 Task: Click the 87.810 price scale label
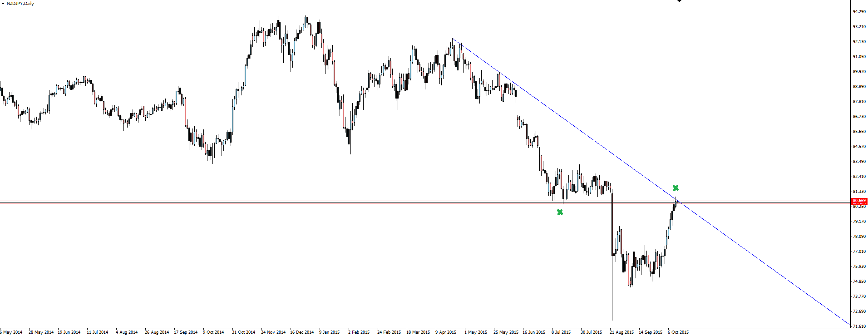[859, 102]
